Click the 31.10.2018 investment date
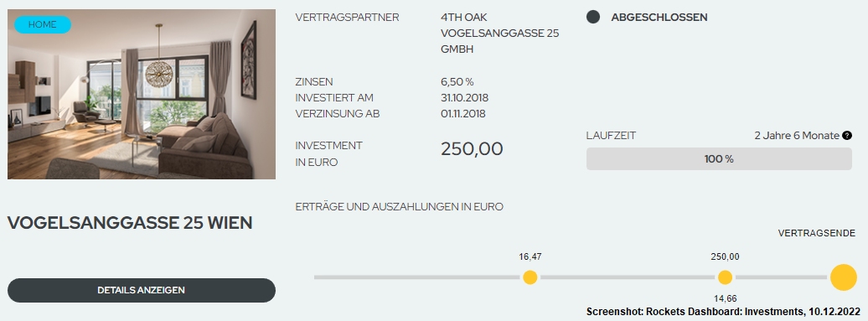 point(464,98)
